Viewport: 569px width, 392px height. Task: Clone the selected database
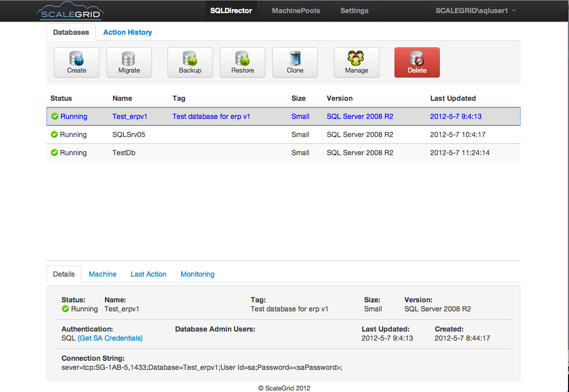click(x=295, y=62)
